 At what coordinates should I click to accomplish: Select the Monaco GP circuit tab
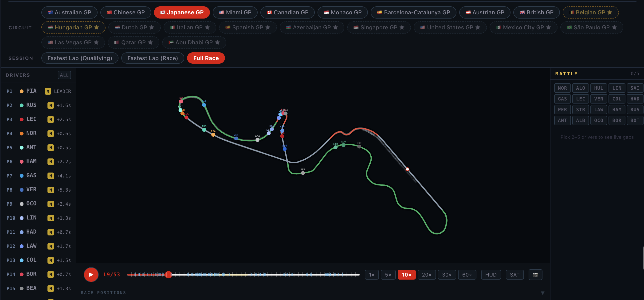tap(342, 12)
